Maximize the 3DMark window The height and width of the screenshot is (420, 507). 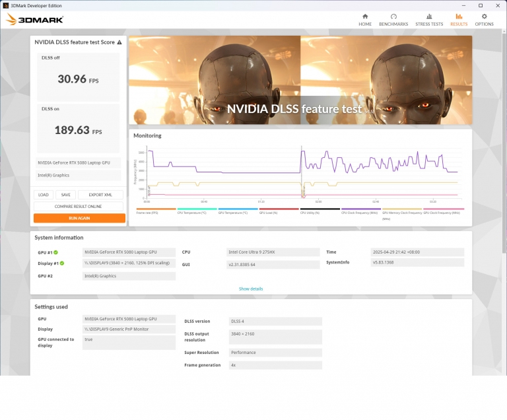point(481,5)
